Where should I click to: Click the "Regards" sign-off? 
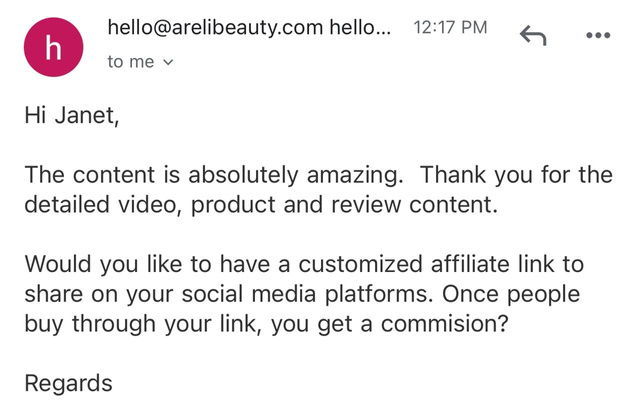point(68,382)
